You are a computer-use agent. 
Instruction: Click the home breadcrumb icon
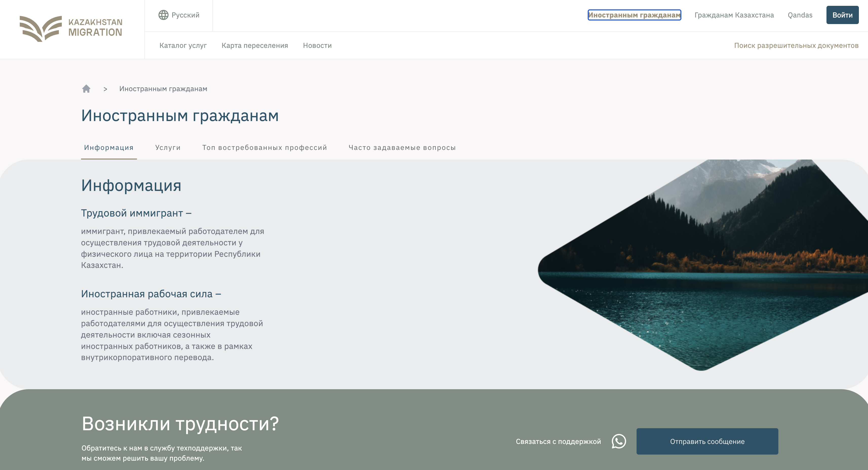[86, 89]
